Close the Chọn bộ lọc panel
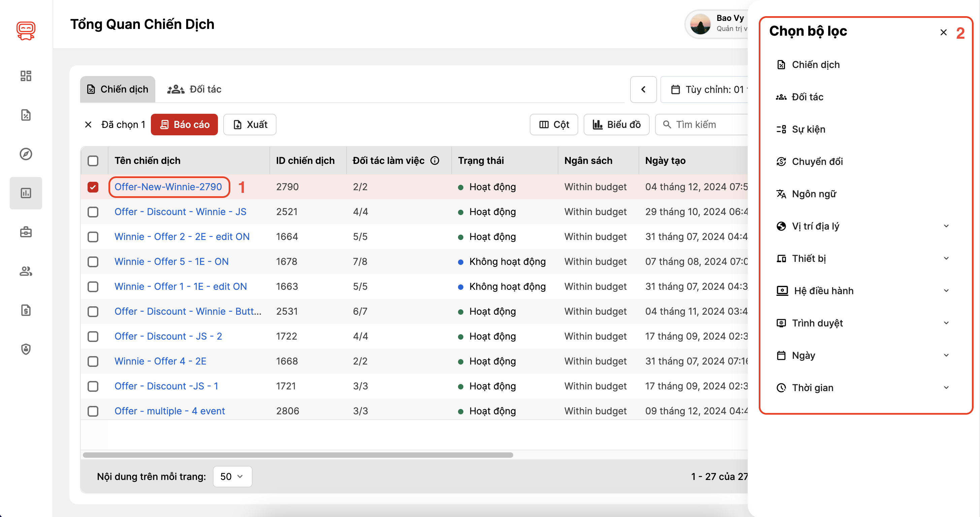The image size is (980, 517). point(944,32)
